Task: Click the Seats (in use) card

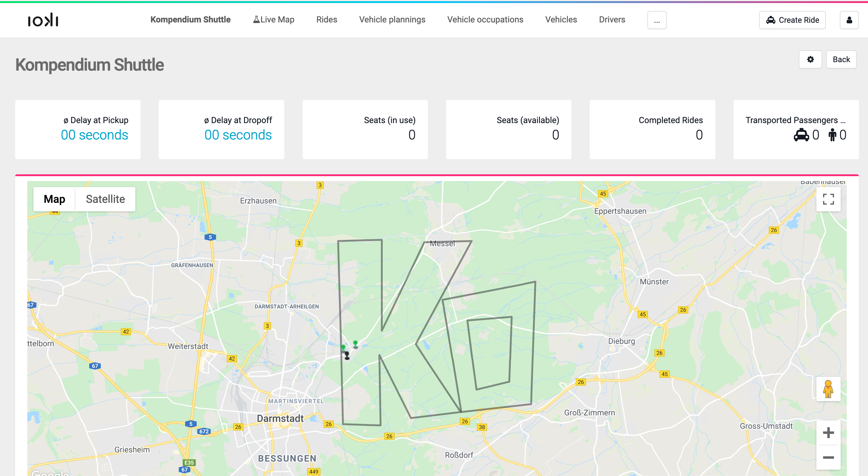Action: coord(365,129)
